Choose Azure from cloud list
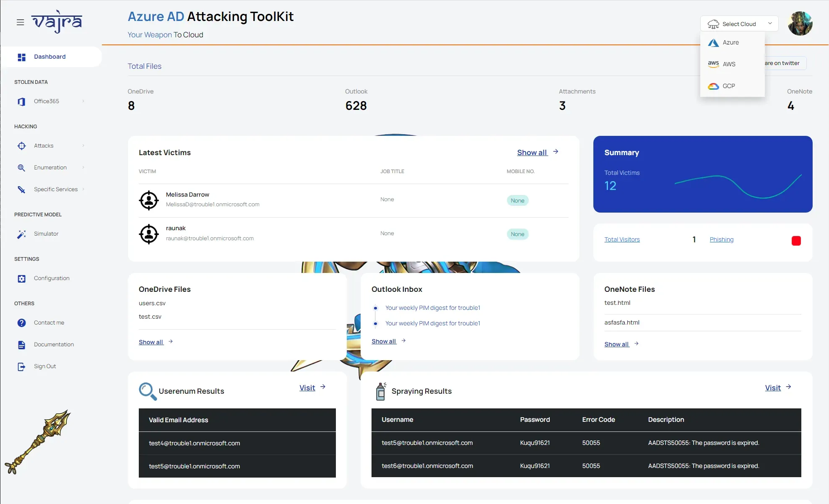 click(732, 43)
